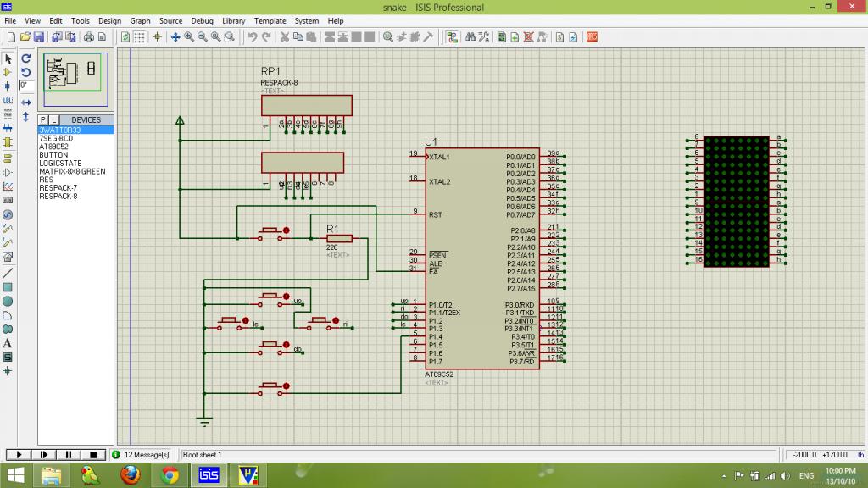Pause the simulation
The width and height of the screenshot is (868, 488).
click(70, 455)
